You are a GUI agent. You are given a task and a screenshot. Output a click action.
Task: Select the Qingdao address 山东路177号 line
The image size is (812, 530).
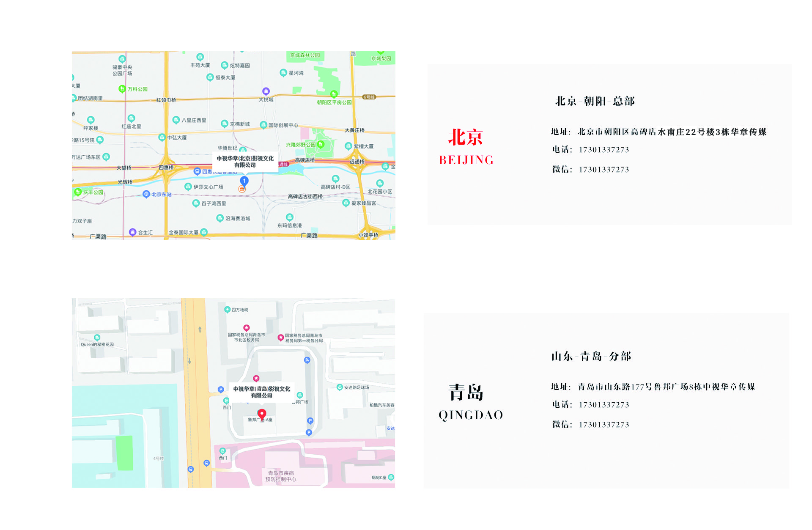(x=653, y=387)
